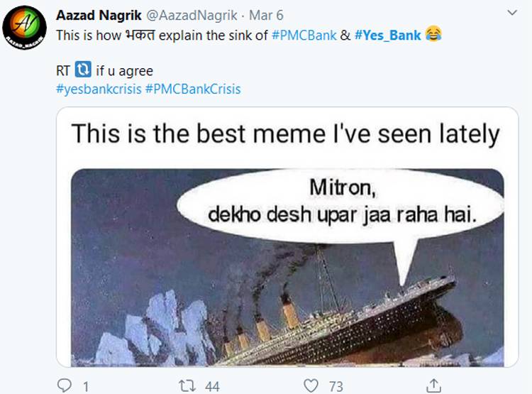Like the tweet with heart icon

pyautogui.click(x=310, y=385)
